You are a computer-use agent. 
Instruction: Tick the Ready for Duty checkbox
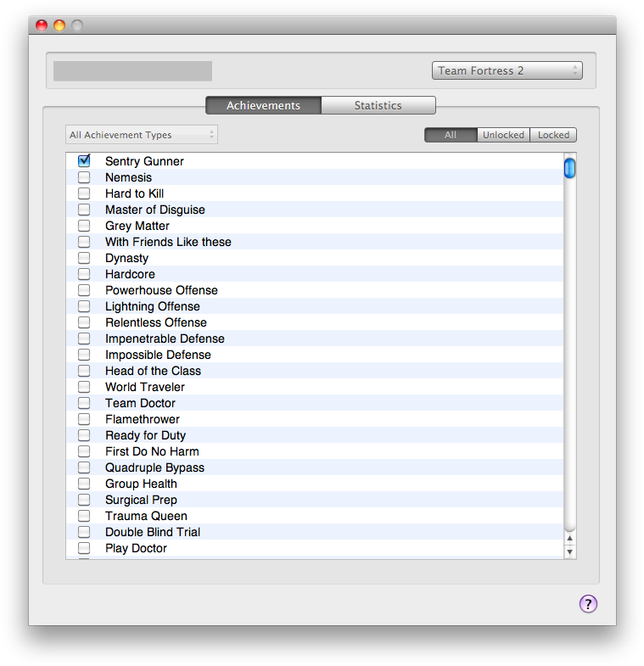(x=84, y=435)
